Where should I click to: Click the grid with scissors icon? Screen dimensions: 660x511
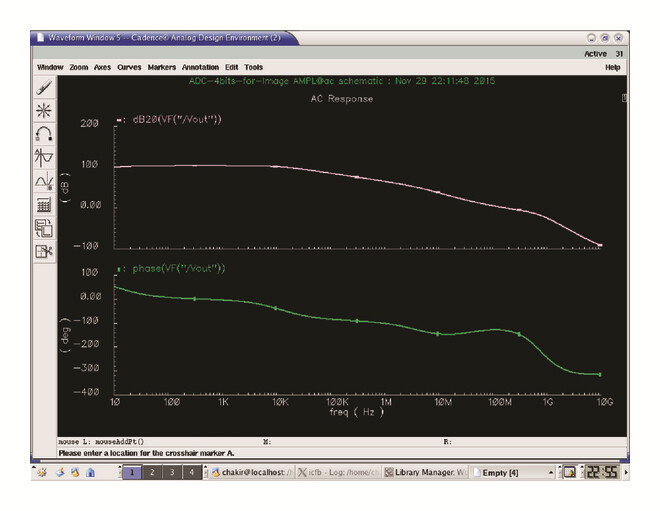[44, 252]
